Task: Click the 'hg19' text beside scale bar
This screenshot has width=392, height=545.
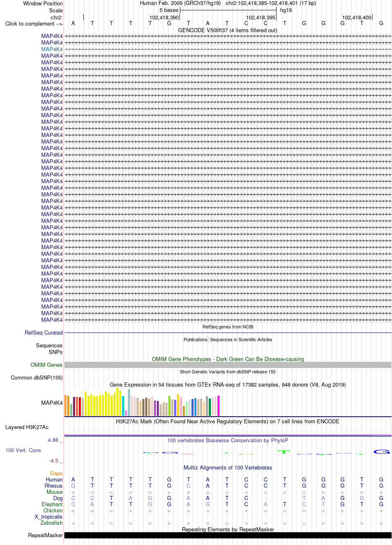Action: coord(286,10)
